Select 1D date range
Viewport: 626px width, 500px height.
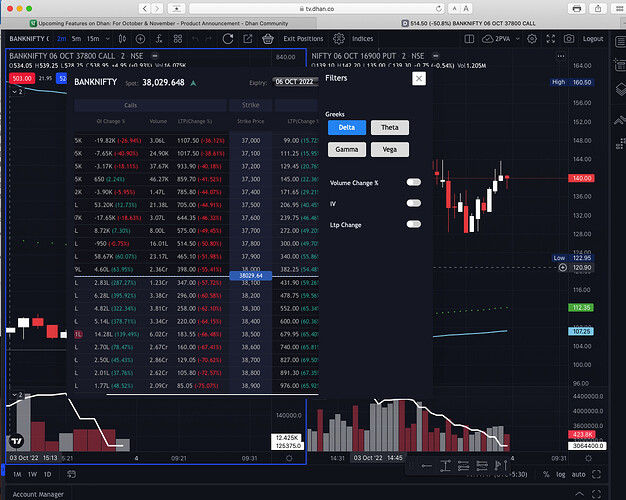(x=48, y=474)
